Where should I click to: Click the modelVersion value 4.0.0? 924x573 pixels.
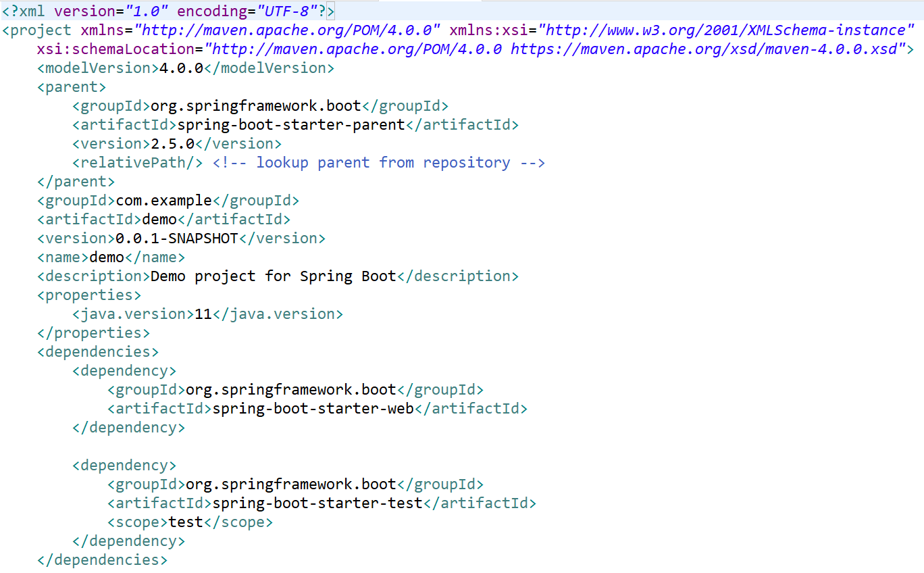click(x=181, y=68)
